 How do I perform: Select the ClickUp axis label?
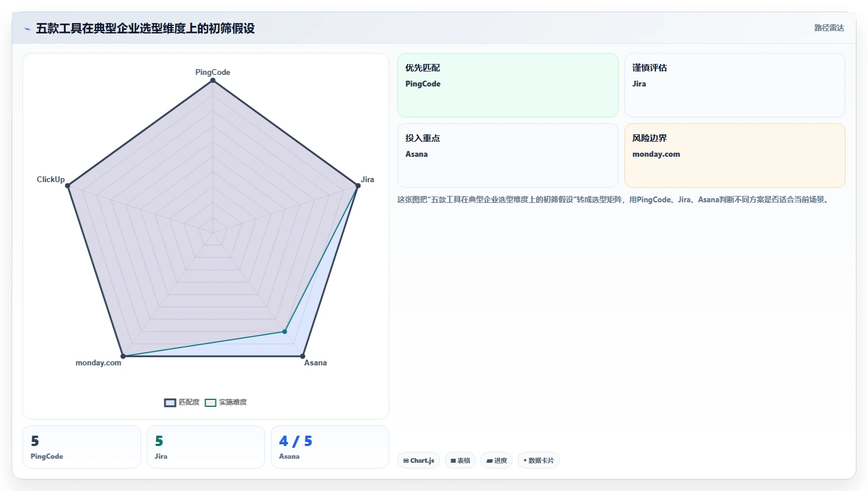tap(51, 179)
